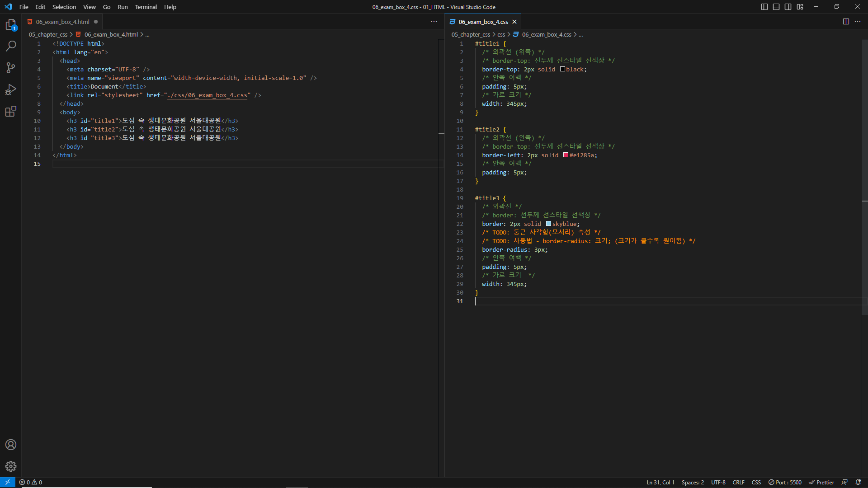
Task: Open left editor group more actions menu
Action: (434, 22)
